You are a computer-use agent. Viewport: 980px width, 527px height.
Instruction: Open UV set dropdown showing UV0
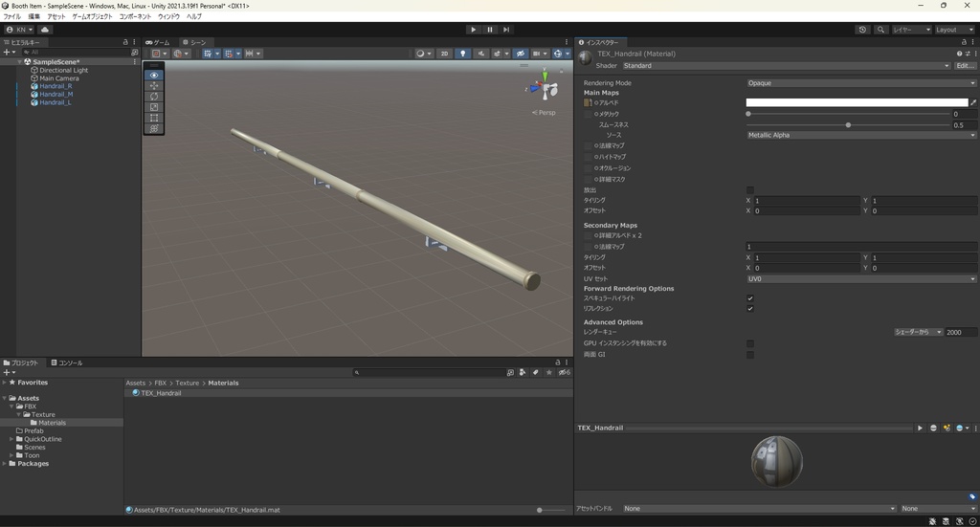point(861,279)
